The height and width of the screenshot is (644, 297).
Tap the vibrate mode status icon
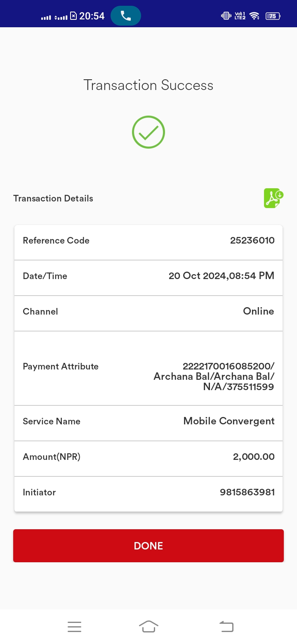[x=226, y=16]
